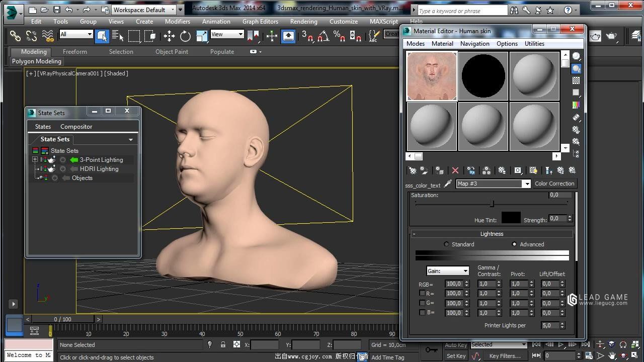644x362 pixels.
Task: Open Select by Name list icon
Action: (x=118, y=36)
